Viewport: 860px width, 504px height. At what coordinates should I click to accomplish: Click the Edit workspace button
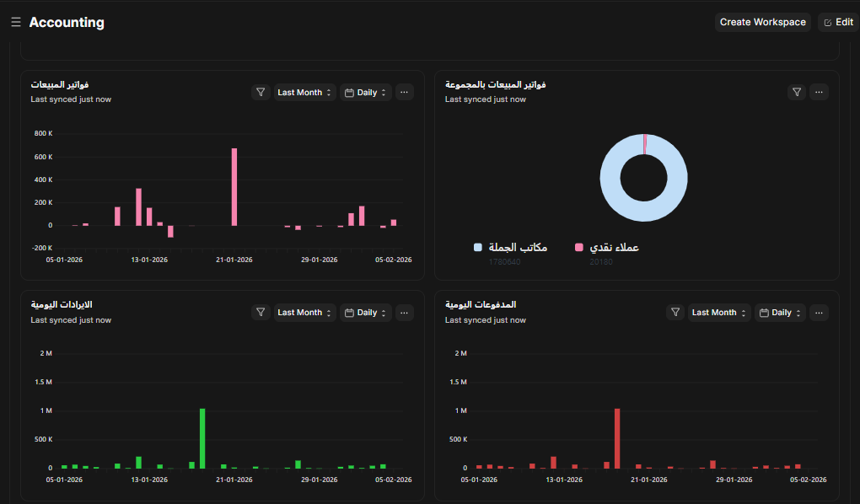(838, 23)
